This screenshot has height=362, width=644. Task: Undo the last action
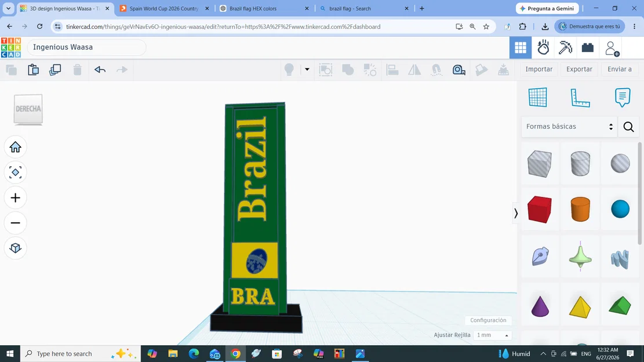[100, 70]
